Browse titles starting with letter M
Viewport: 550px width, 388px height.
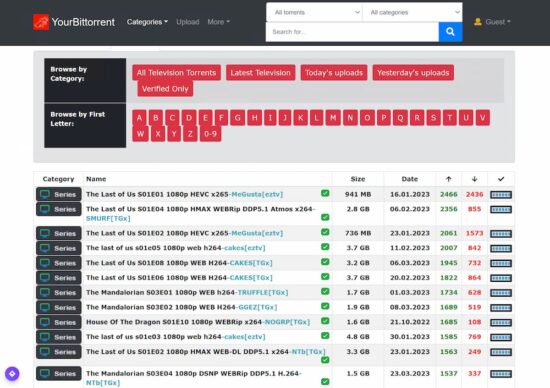[x=333, y=118]
